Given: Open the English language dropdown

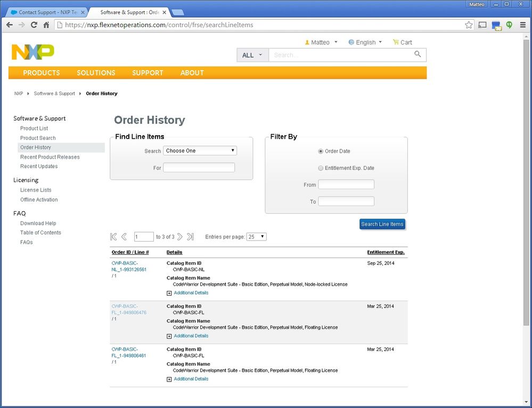Looking at the screenshot, I should tap(365, 43).
